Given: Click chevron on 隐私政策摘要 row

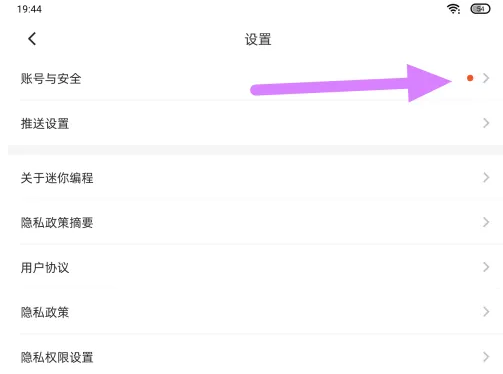Looking at the screenshot, I should (x=486, y=222).
